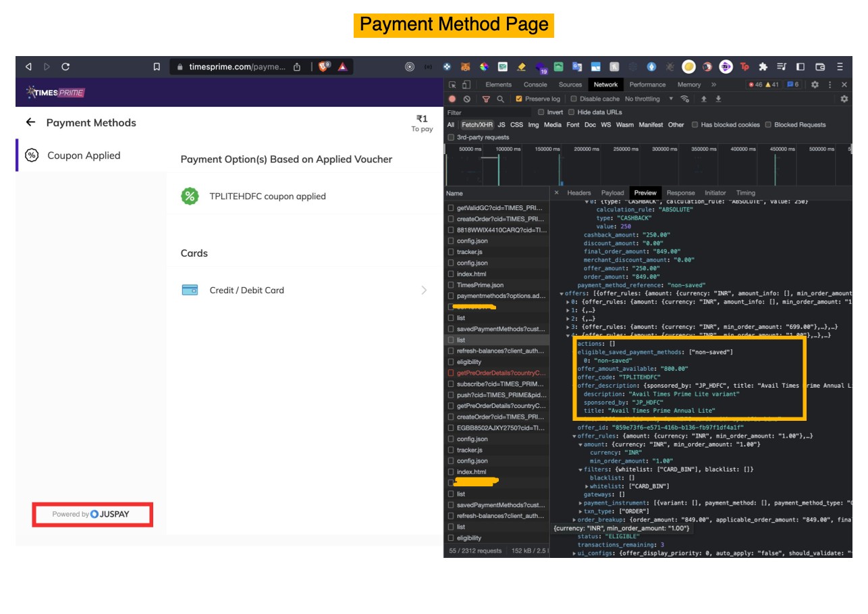Click inside the network Filter field
Viewport: 868px width, 614px height.
(489, 112)
